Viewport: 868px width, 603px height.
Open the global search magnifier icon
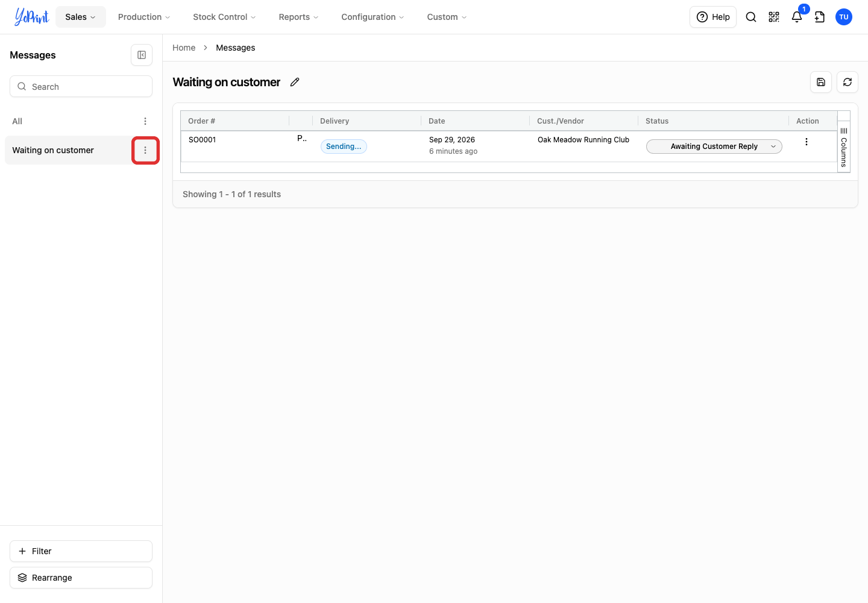[751, 17]
